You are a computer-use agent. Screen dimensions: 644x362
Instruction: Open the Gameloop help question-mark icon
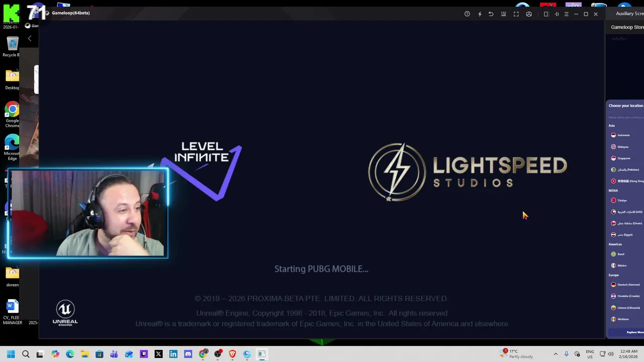point(467,14)
